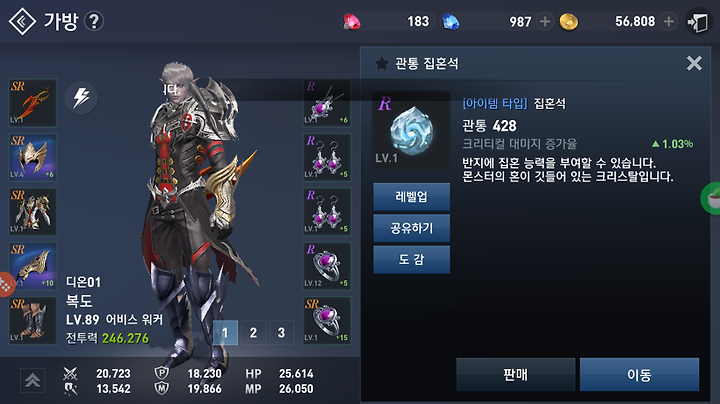720x404 pixels.
Task: Select the R necklace accessory slot
Action: click(327, 103)
